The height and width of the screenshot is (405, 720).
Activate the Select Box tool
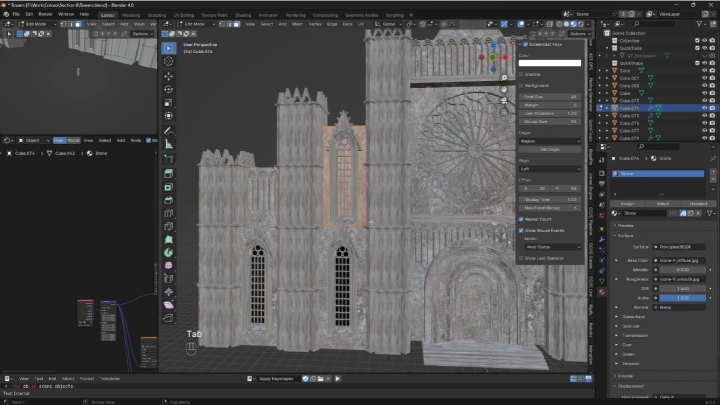[x=169, y=48]
